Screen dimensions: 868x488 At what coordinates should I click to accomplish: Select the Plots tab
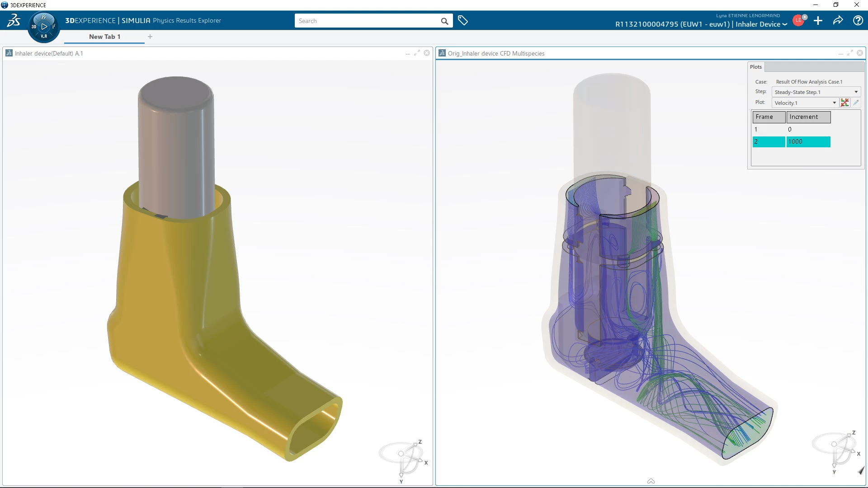[755, 67]
